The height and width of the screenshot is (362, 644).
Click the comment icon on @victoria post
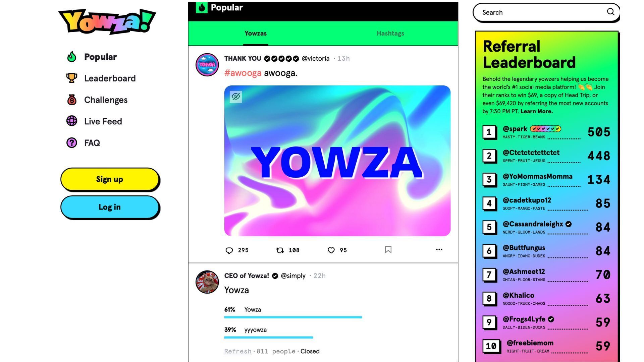[x=229, y=250]
